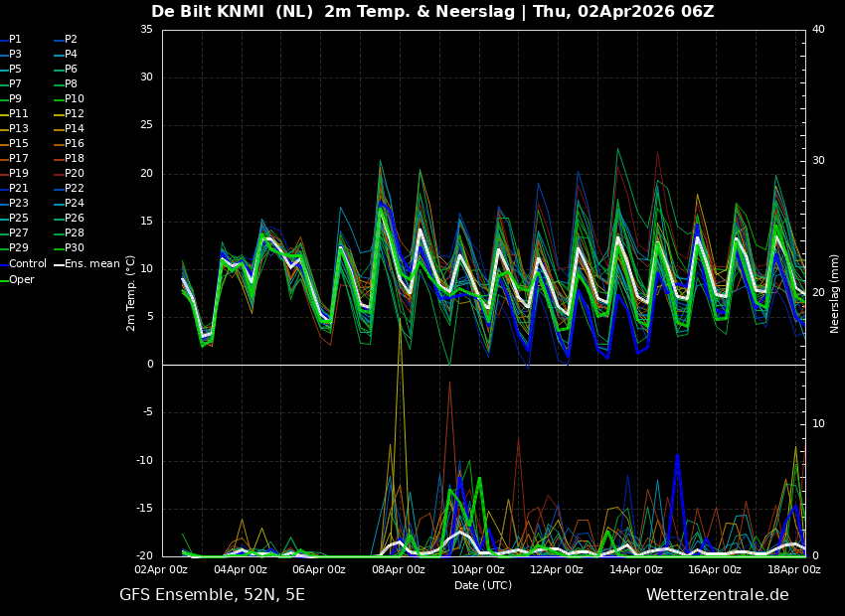Click the P30 legend entry

[75, 248]
